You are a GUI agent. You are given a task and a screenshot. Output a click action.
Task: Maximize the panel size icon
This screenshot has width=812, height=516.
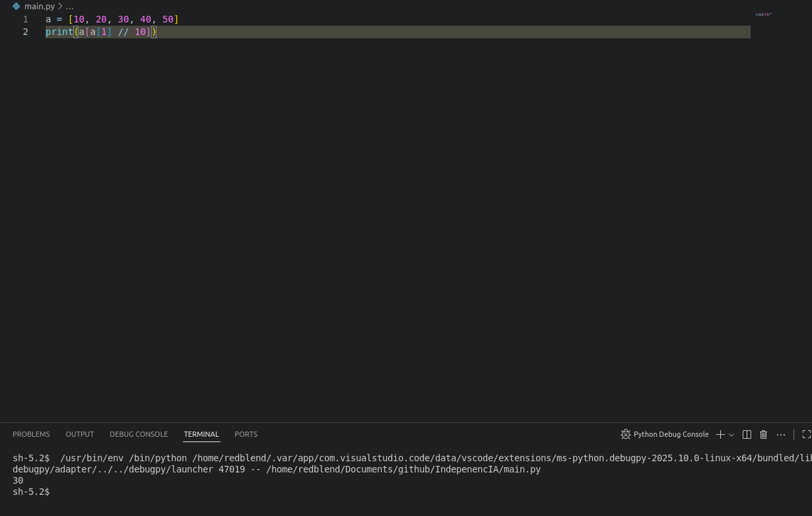806,434
